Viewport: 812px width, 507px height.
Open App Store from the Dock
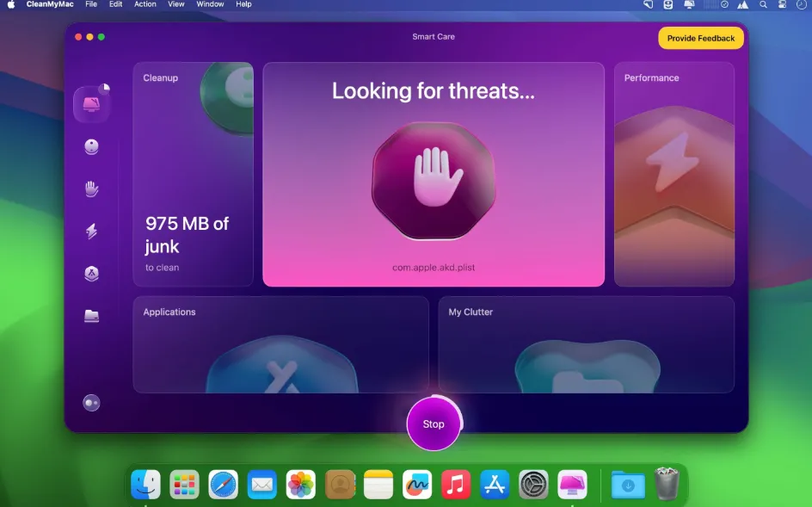coord(495,485)
